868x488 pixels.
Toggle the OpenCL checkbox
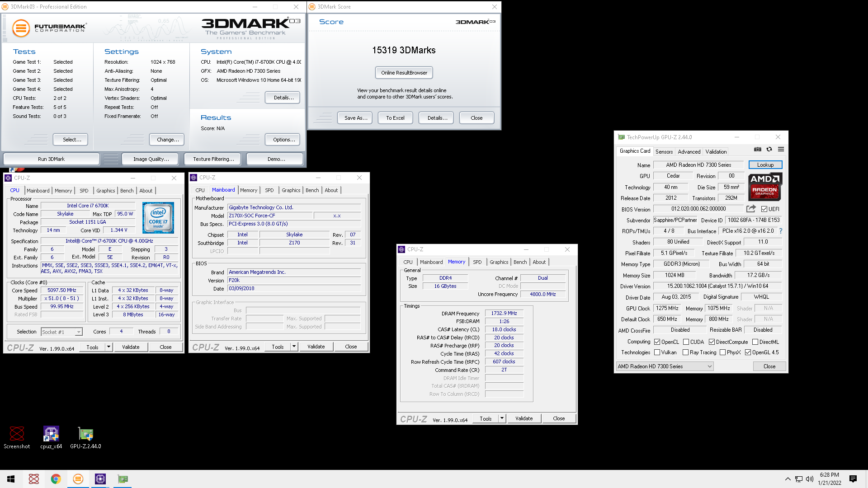[x=657, y=342]
